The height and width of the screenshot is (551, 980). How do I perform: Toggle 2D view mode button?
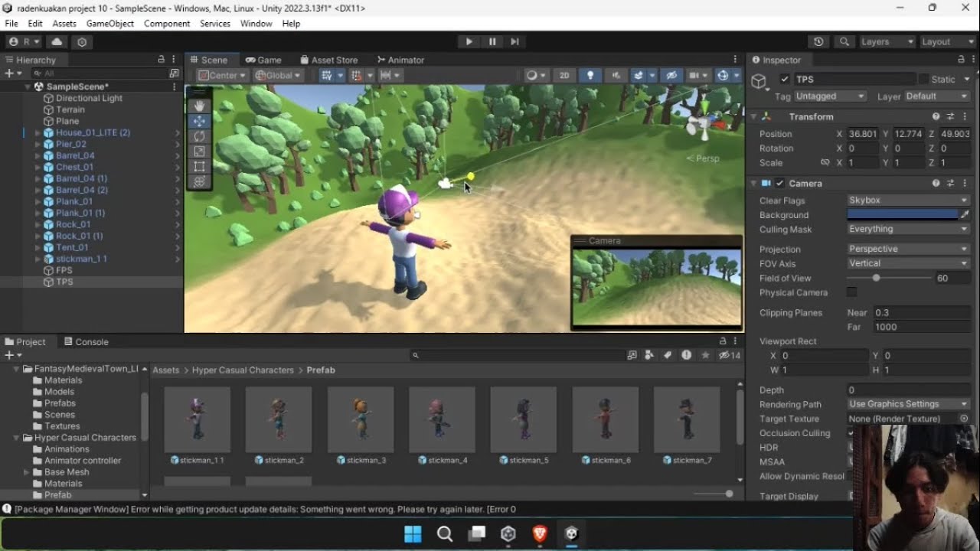pos(564,75)
